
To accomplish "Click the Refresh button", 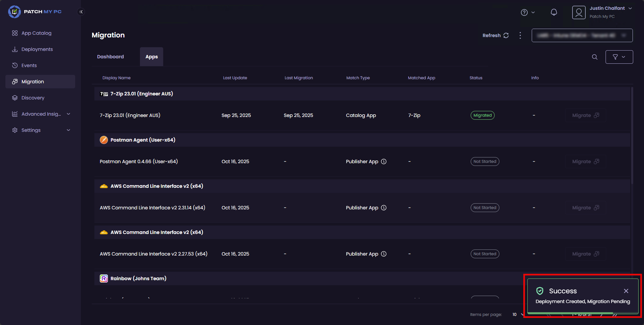I will (495, 35).
